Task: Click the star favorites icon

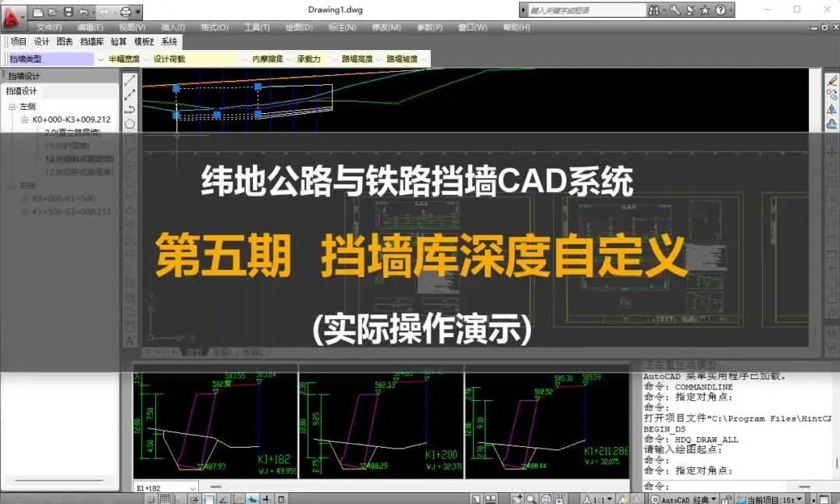Action: tap(704, 11)
